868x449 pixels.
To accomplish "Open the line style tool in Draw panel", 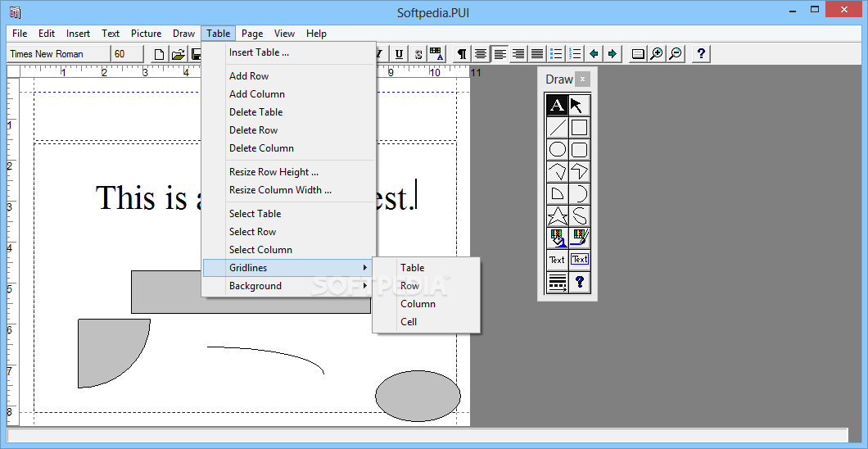I will (x=557, y=283).
